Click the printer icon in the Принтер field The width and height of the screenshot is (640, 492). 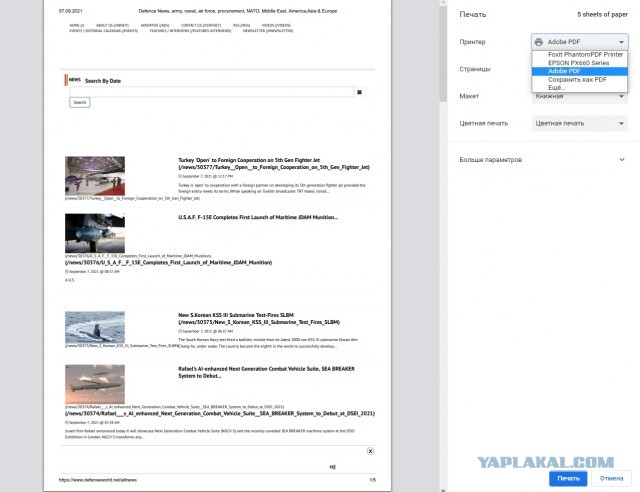(x=539, y=42)
